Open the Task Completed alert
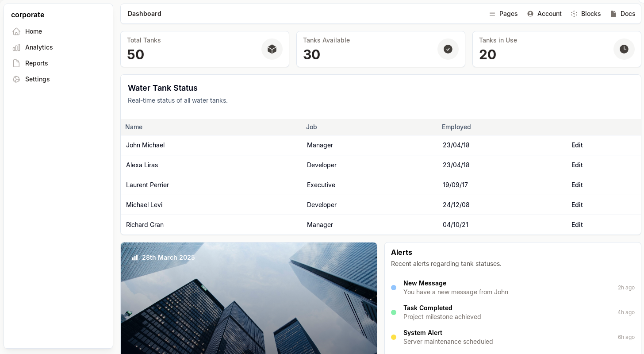644x354 pixels. coord(442,312)
